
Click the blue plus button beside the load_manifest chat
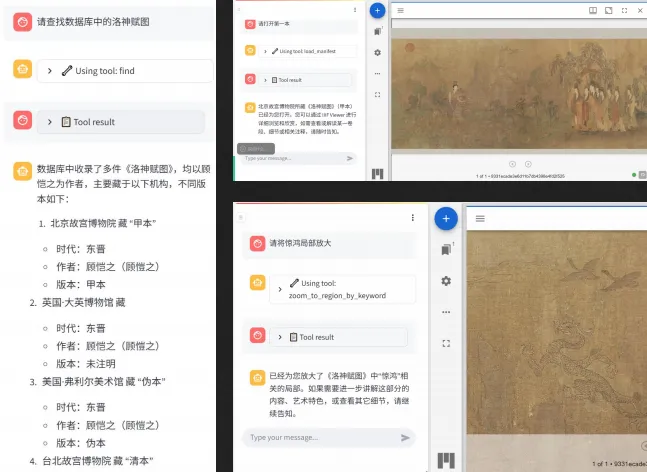[377, 11]
